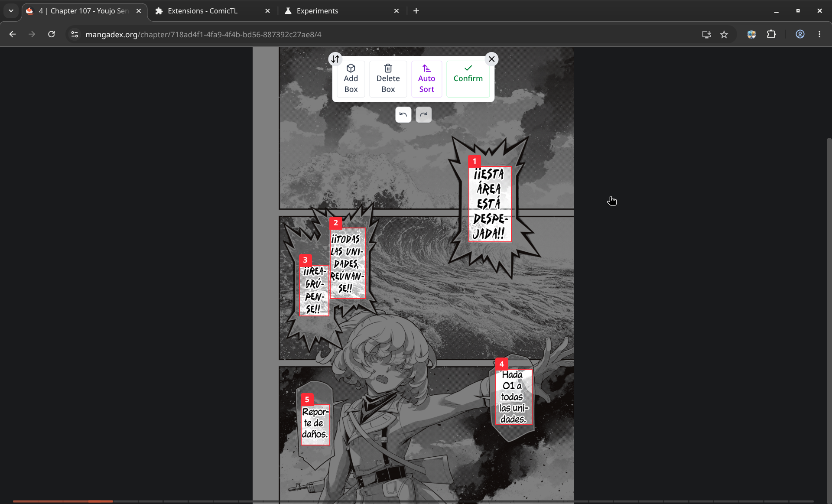Open the Extensions puzzle menu
The image size is (832, 504).
pos(771,34)
